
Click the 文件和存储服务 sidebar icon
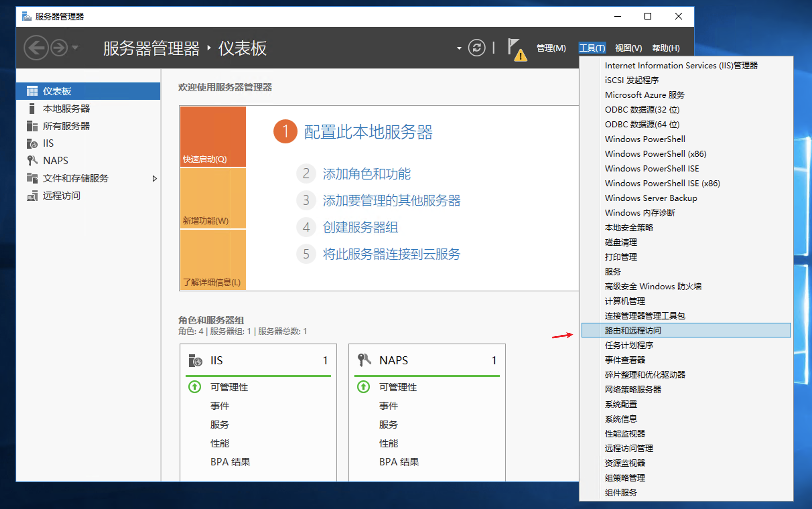[32, 178]
